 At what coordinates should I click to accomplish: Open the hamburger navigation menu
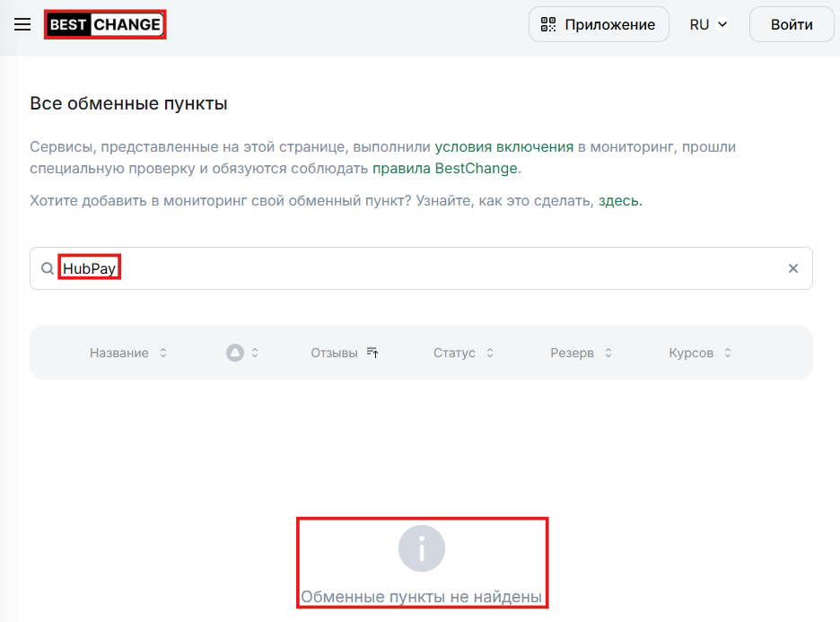(x=22, y=24)
